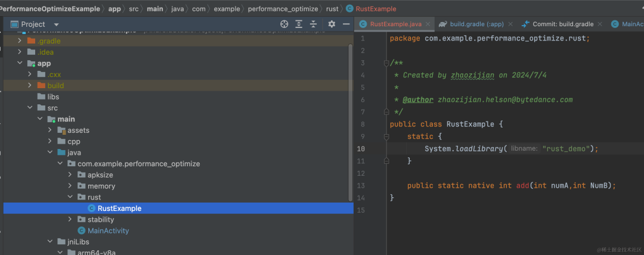Click the rust package icon
Image resolution: width=644 pixels, height=255 pixels.
click(x=81, y=197)
